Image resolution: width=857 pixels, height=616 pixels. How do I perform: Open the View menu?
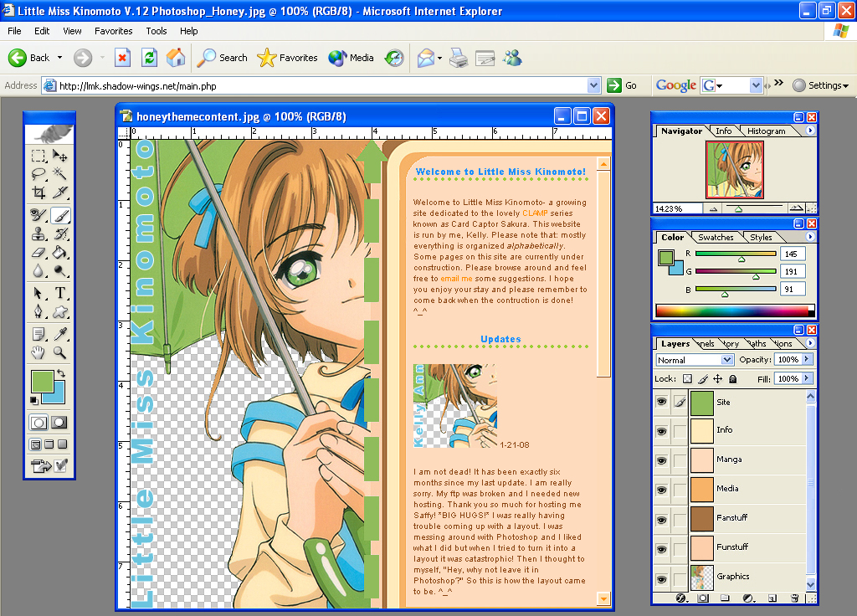pyautogui.click(x=72, y=31)
